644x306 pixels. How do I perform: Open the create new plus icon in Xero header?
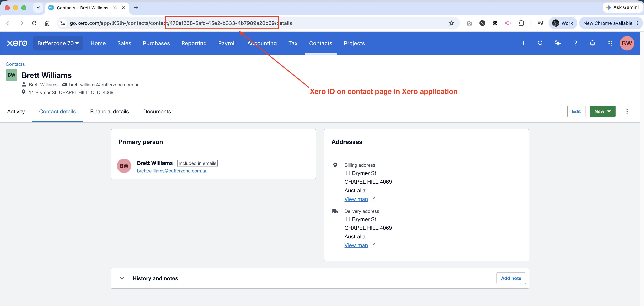[523, 43]
